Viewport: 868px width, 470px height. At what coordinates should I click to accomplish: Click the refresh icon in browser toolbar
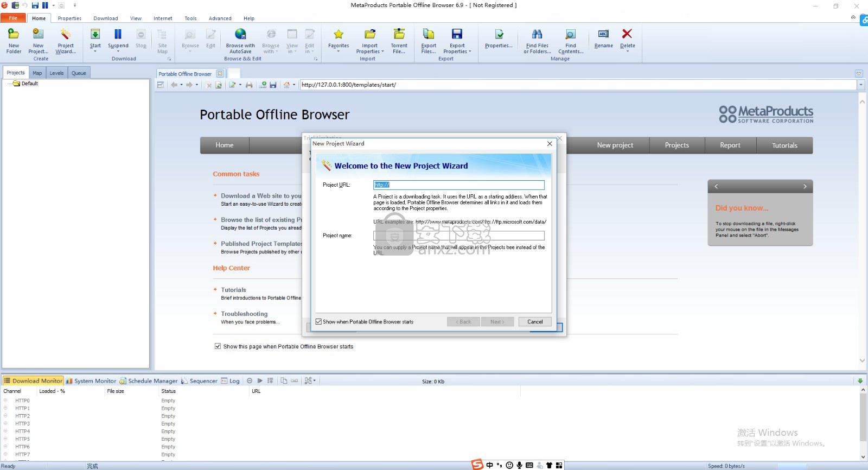click(x=219, y=85)
